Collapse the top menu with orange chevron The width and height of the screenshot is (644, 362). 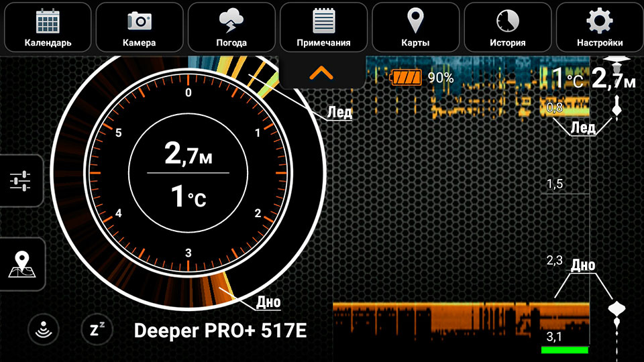(322, 72)
